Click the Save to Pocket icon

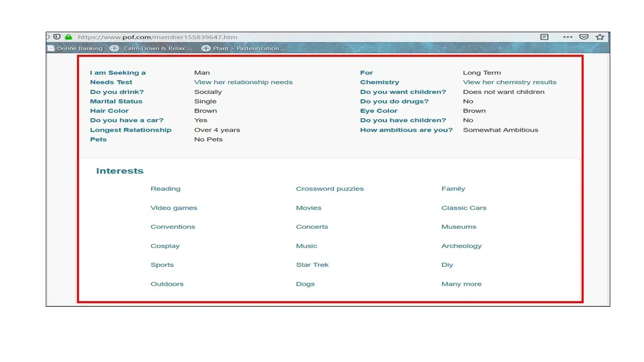click(x=584, y=37)
